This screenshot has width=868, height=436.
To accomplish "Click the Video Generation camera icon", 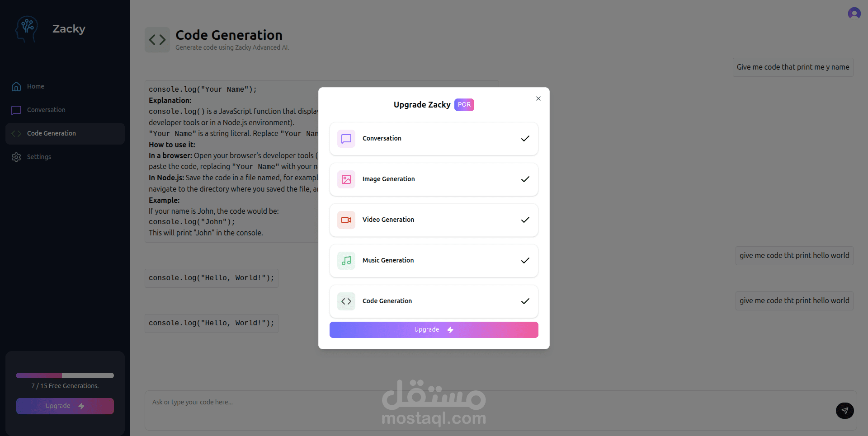I will [346, 220].
